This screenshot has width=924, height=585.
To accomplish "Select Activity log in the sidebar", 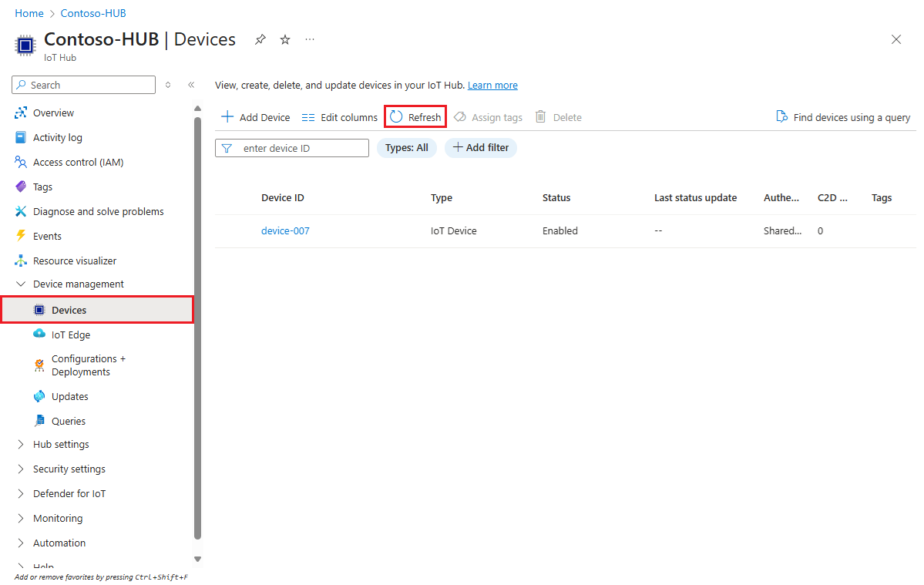I will tap(58, 137).
